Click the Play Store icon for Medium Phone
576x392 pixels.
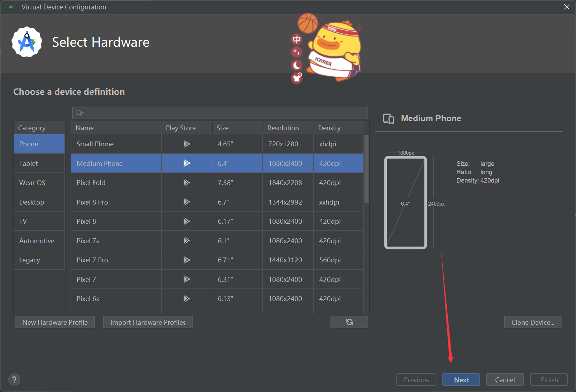point(187,163)
